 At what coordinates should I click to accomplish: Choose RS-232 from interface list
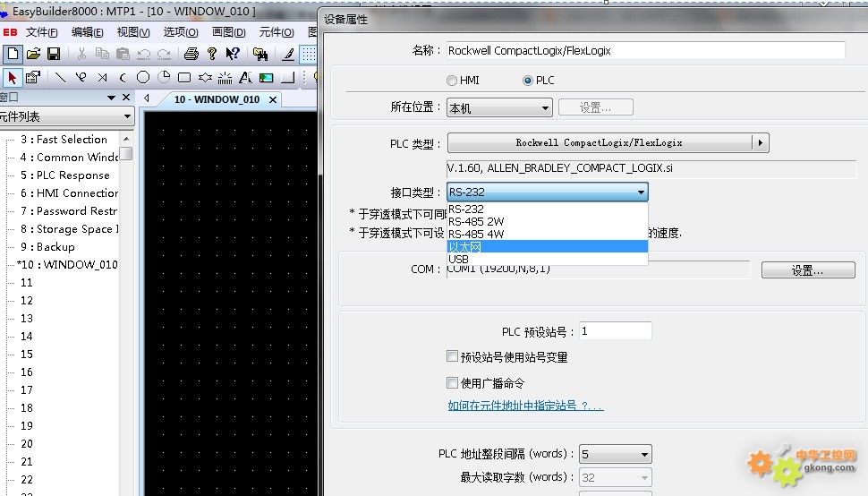click(547, 210)
